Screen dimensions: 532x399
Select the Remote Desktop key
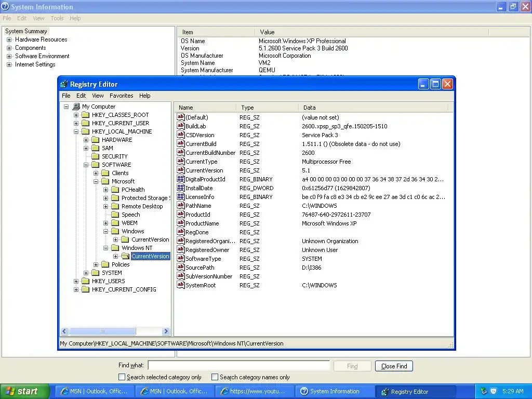point(142,206)
